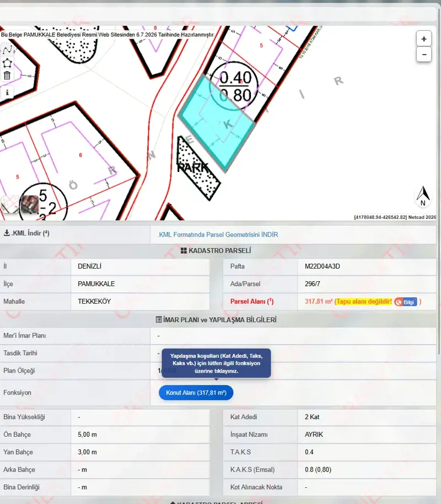Click the parcel area 317,81 m² value

[x=318, y=302]
